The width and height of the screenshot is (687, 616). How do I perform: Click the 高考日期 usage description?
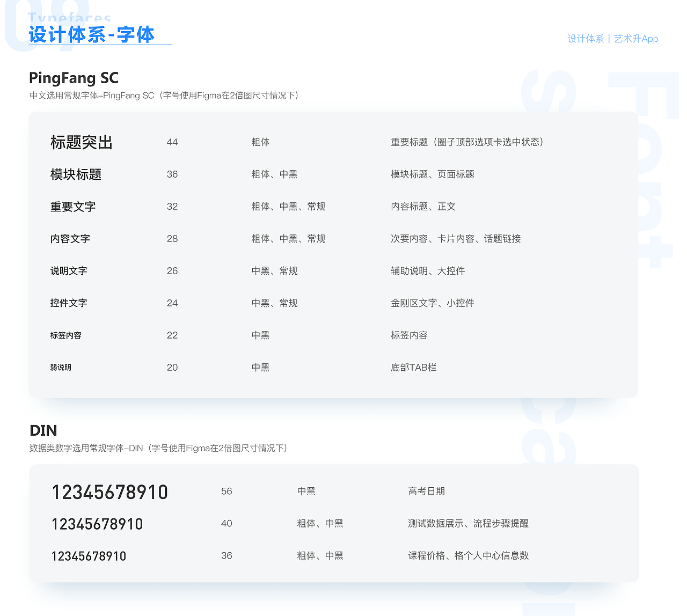pos(426,491)
